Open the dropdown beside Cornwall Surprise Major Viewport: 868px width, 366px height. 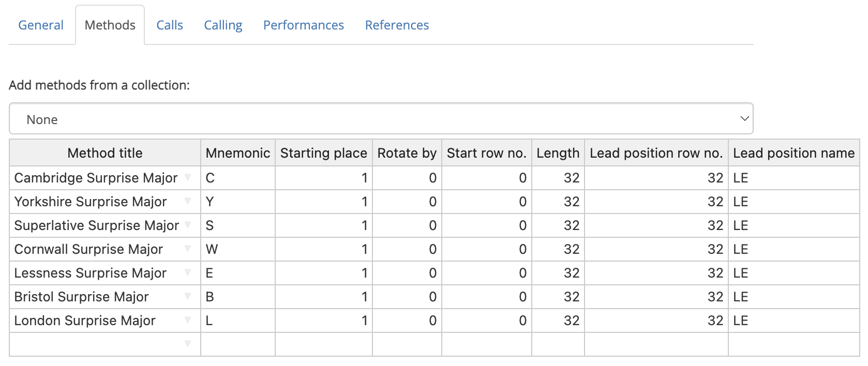(x=188, y=249)
